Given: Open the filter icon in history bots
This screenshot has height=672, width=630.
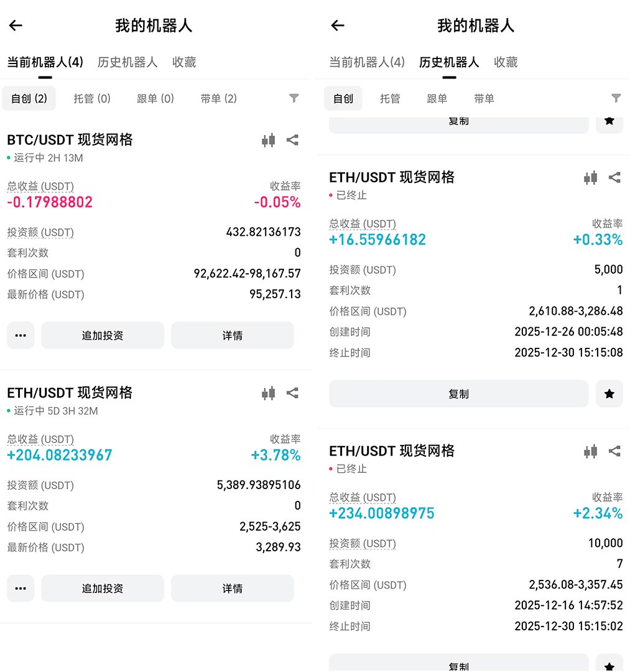Looking at the screenshot, I should point(616,98).
